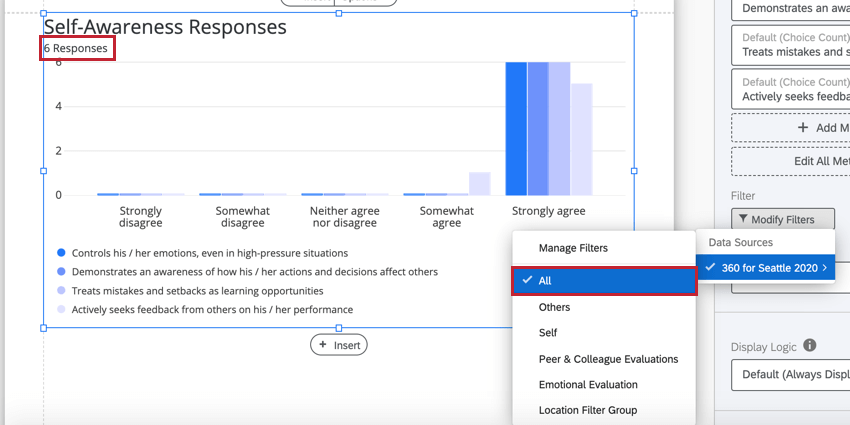Click the chevron on 360 for Seattle 2020
Viewport: 850px width, 425px height.
tap(825, 268)
